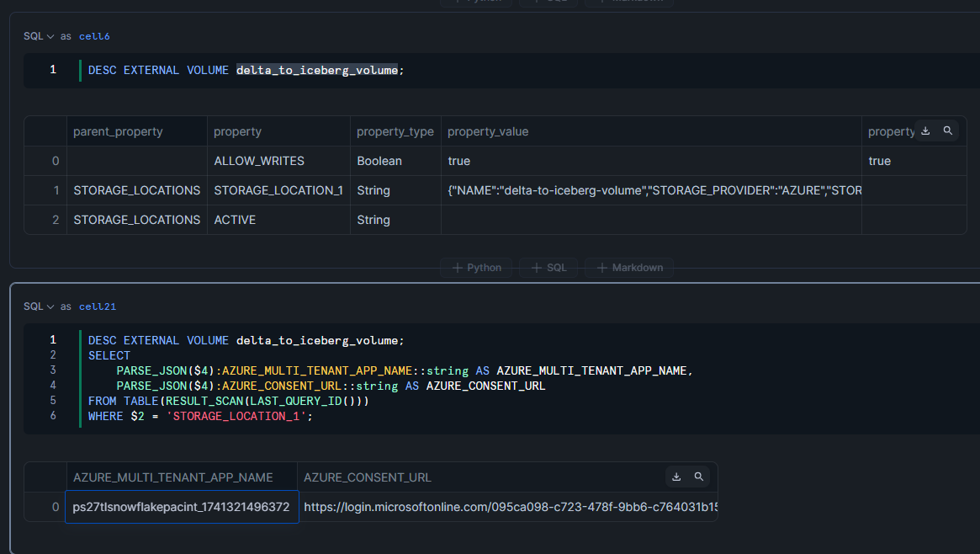980x554 pixels.
Task: Place cursor on WHERE $2 line
Action: coord(200,416)
